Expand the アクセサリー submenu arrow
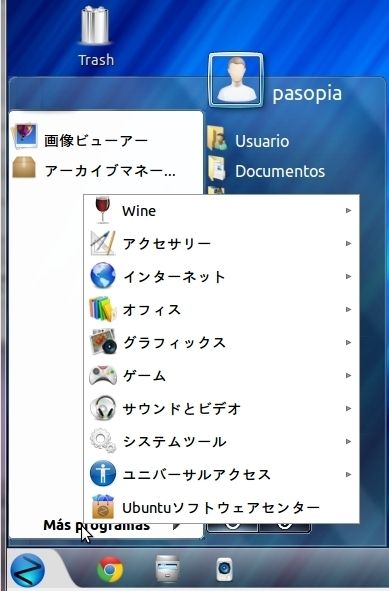 point(349,243)
